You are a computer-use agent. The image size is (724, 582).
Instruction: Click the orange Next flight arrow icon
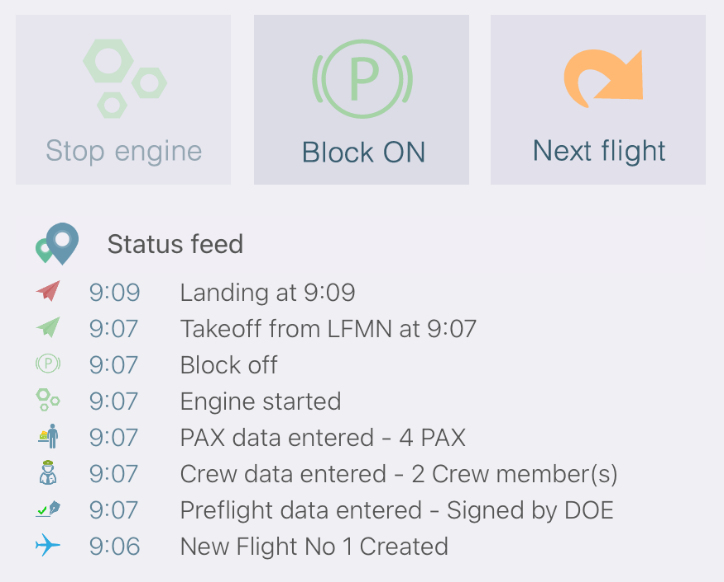[603, 78]
